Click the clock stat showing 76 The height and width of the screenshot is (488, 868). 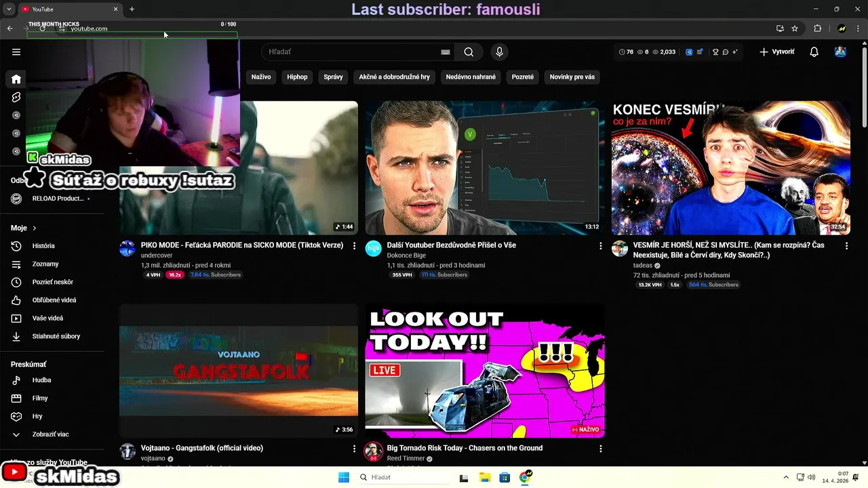626,52
